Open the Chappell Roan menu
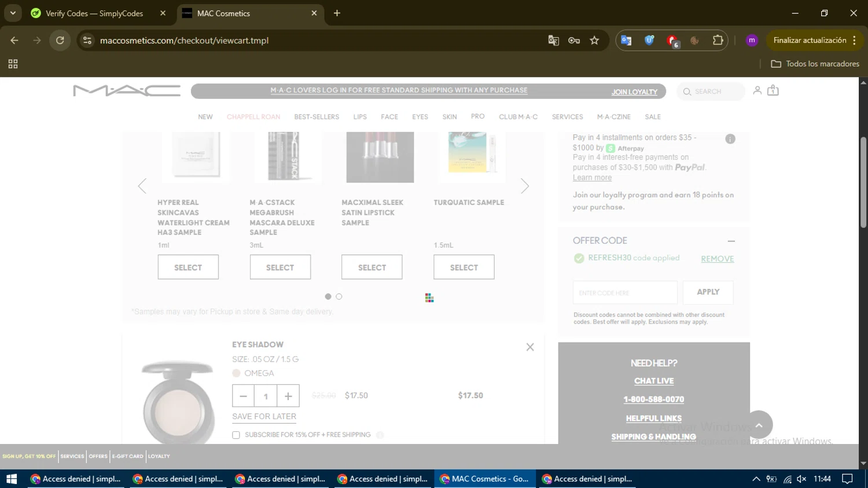The width and height of the screenshot is (868, 488). tap(253, 117)
